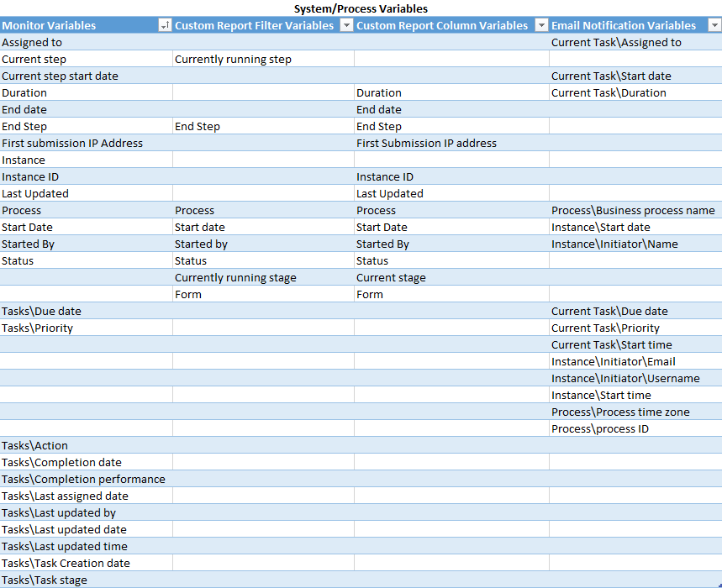Click 'Last Updated' in Monitor Variables column
This screenshot has height=588, width=722.
86,193
